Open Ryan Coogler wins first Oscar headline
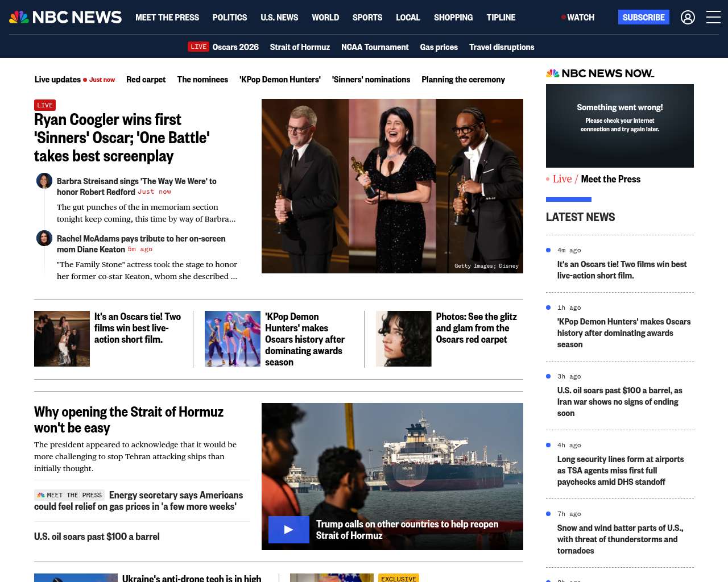 [122, 138]
